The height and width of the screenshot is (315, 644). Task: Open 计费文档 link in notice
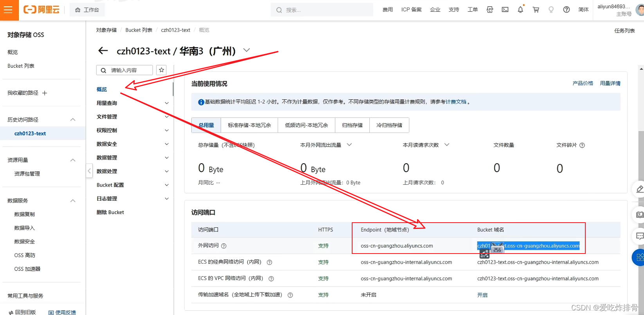coord(456,102)
